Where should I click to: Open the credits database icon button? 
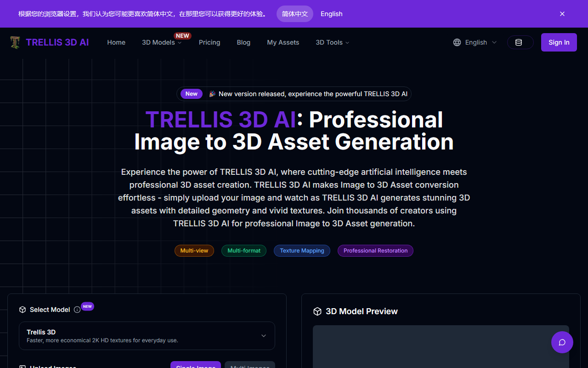520,42
